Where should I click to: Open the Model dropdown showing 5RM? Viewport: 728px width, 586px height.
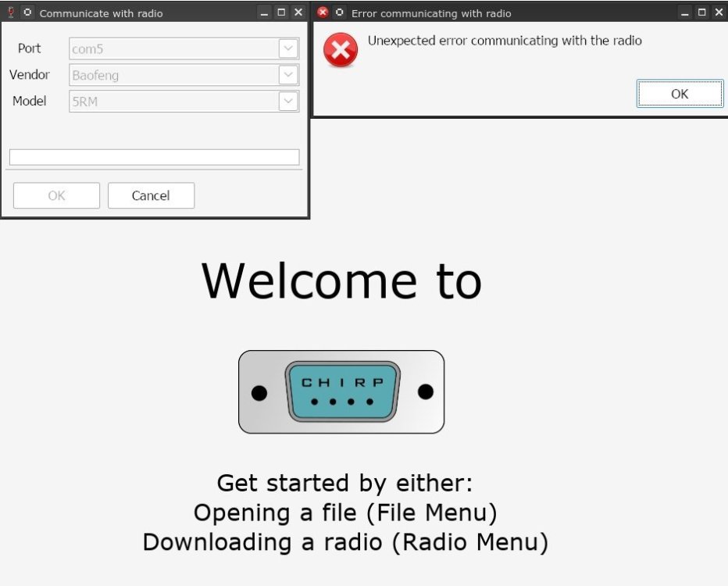tap(184, 102)
